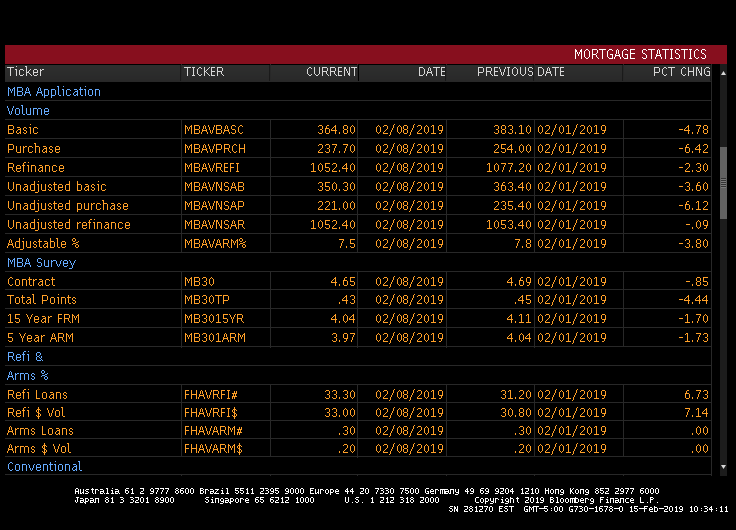Viewport: 736px width, 530px height.
Task: Click ticker FHAVRFI$
Action: point(211,413)
